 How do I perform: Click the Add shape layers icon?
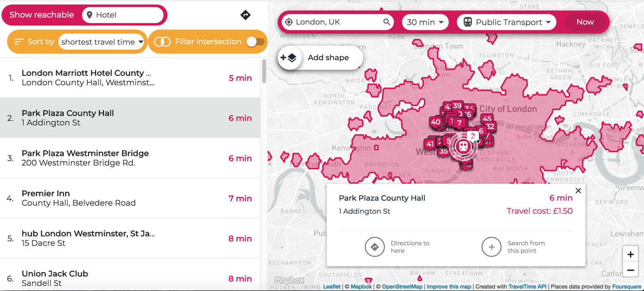coord(289,58)
